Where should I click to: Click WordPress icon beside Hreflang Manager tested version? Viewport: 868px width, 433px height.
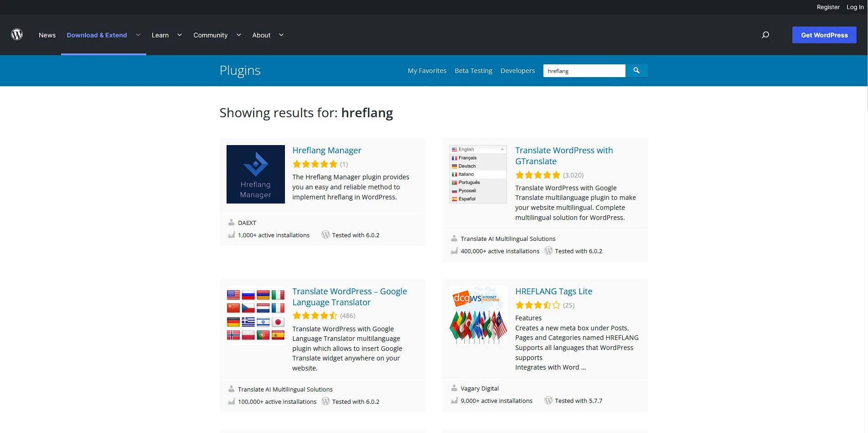[325, 235]
